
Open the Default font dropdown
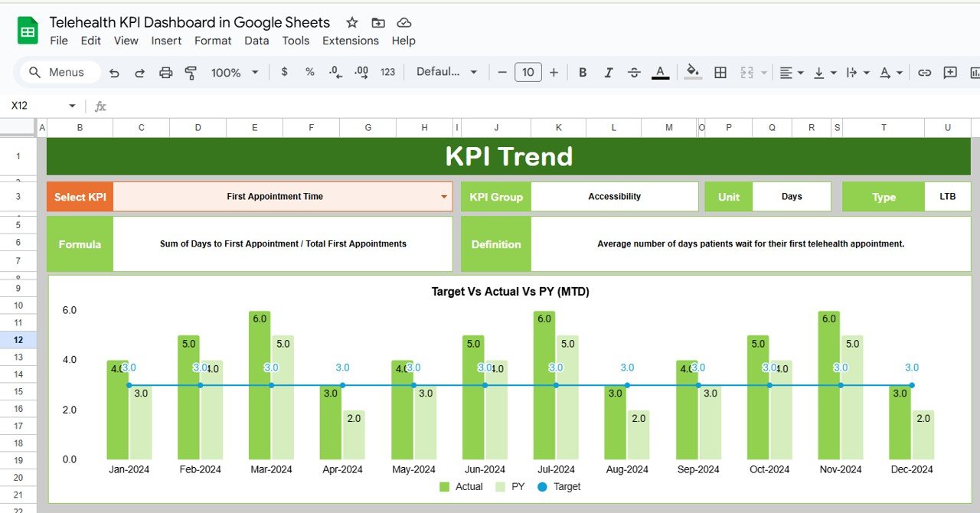(x=446, y=72)
